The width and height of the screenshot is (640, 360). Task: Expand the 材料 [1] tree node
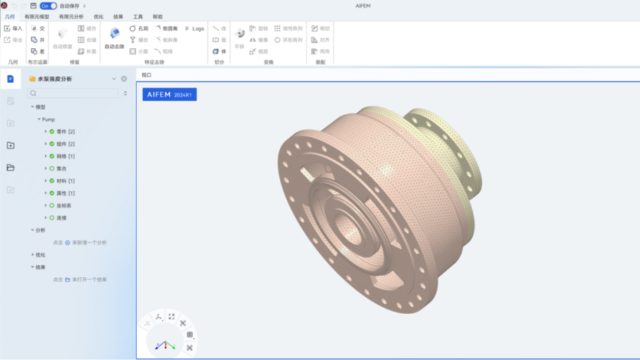pyautogui.click(x=46, y=181)
